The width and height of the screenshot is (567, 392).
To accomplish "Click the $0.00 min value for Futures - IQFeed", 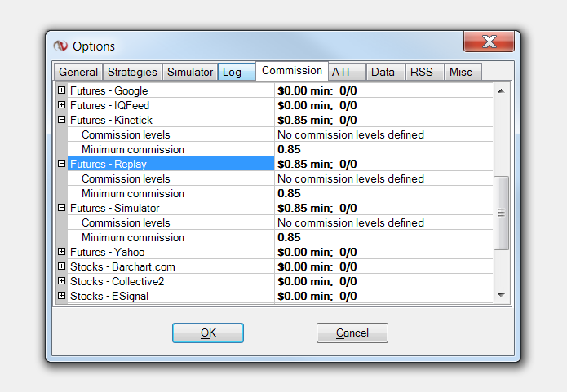I will coord(317,105).
